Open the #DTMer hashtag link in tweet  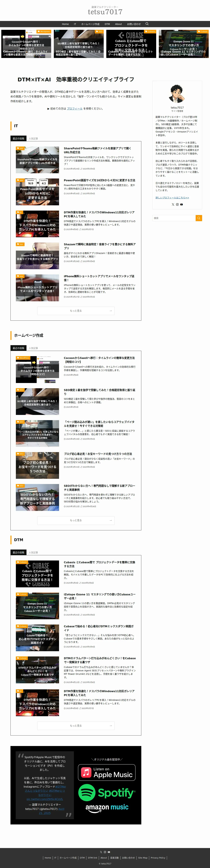pos(61,786)
